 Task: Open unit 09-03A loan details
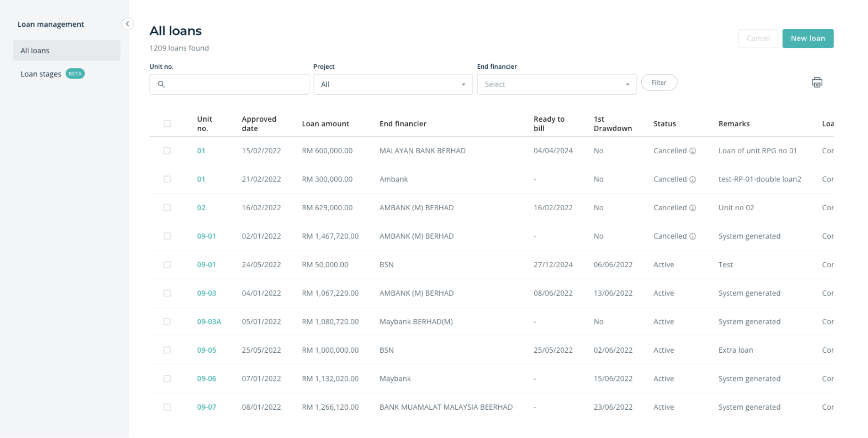point(209,322)
